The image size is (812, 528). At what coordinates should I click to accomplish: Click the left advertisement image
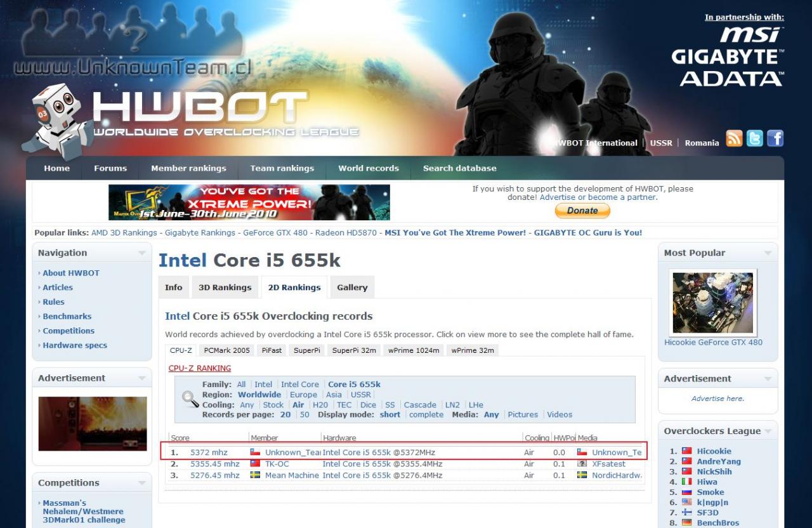click(93, 424)
